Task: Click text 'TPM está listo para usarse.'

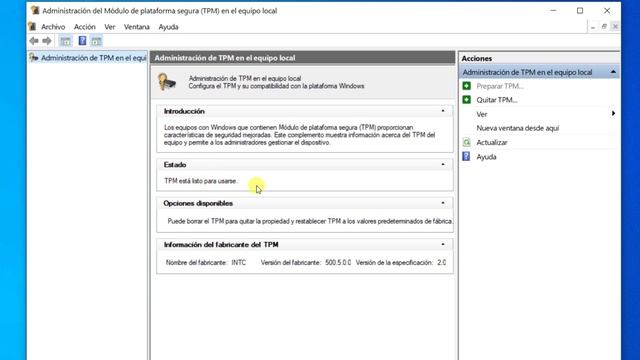Action: [x=200, y=181]
